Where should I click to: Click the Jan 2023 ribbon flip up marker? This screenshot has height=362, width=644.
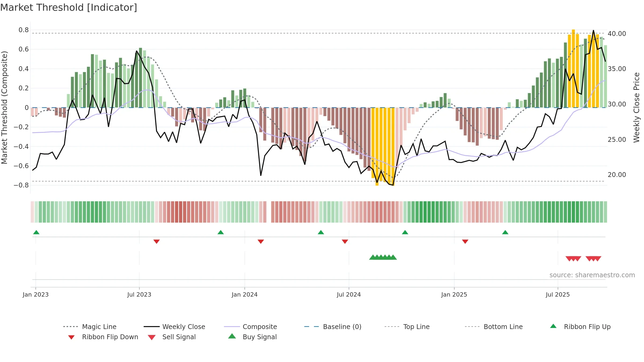click(36, 232)
